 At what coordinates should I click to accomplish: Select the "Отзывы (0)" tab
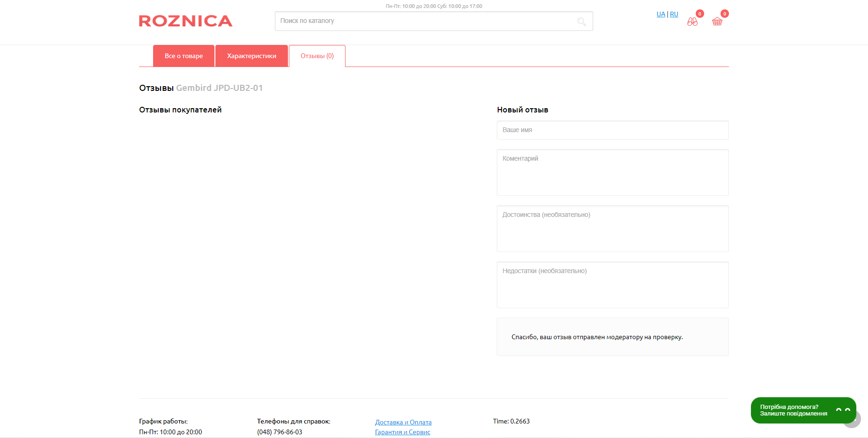pos(317,56)
